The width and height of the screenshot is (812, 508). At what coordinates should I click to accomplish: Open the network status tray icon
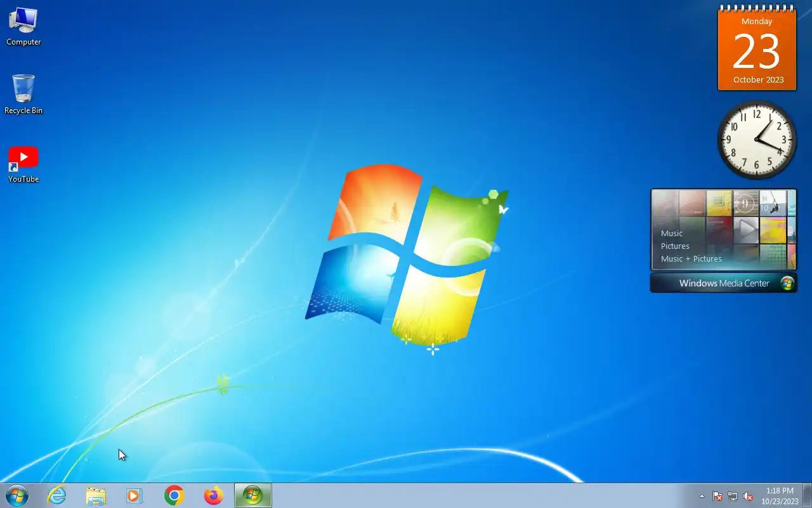click(733, 496)
